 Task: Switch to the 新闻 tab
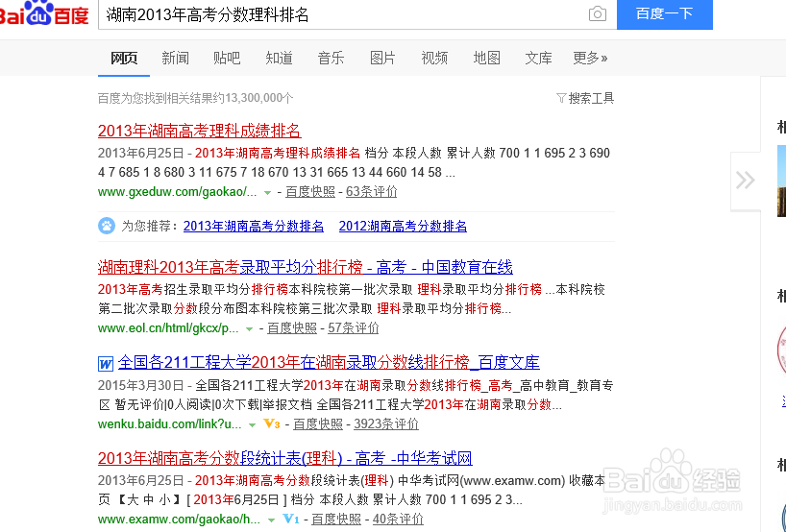[x=176, y=59]
